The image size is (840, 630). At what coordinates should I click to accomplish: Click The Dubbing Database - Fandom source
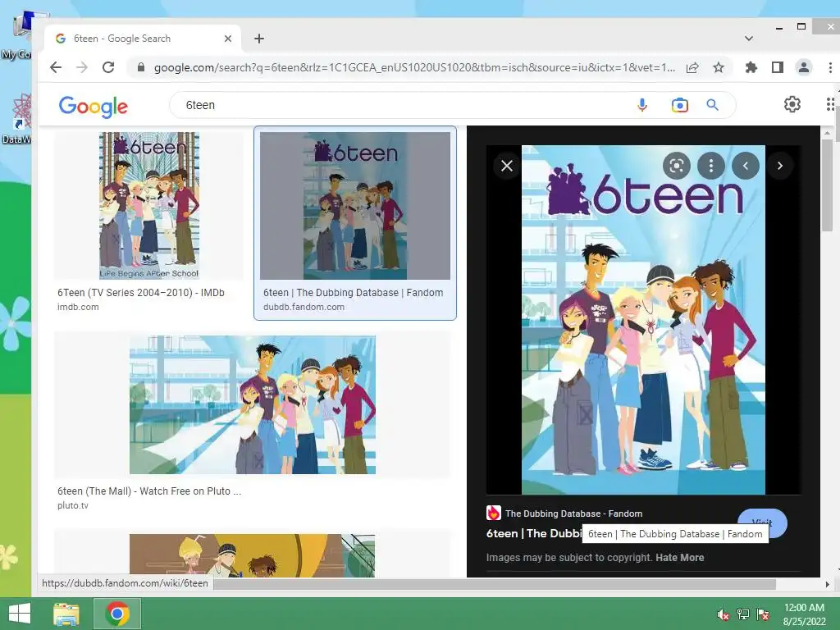tap(573, 514)
